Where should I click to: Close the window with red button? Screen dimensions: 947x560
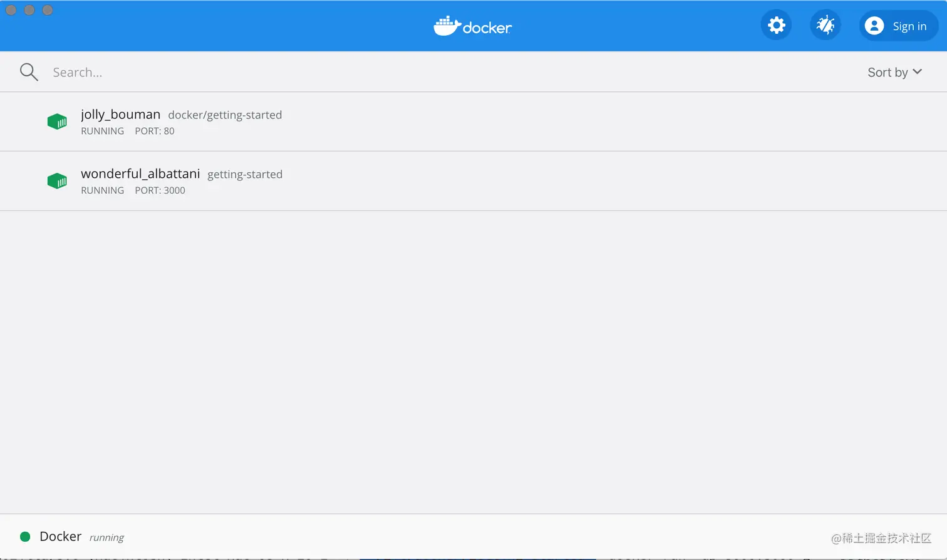11,10
